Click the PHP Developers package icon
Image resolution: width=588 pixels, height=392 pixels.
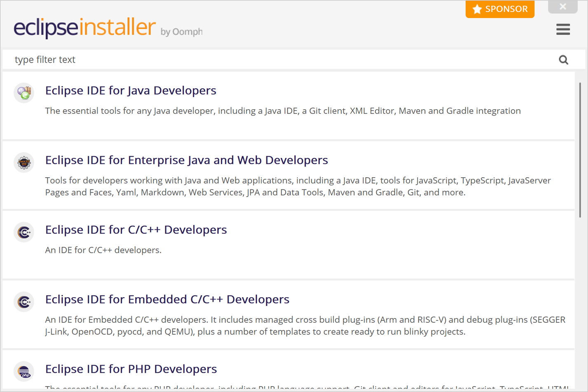click(x=24, y=371)
